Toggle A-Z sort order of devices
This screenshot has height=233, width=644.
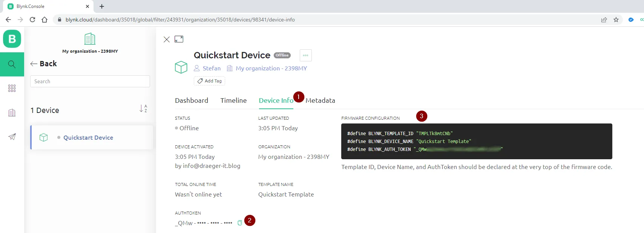click(x=143, y=109)
